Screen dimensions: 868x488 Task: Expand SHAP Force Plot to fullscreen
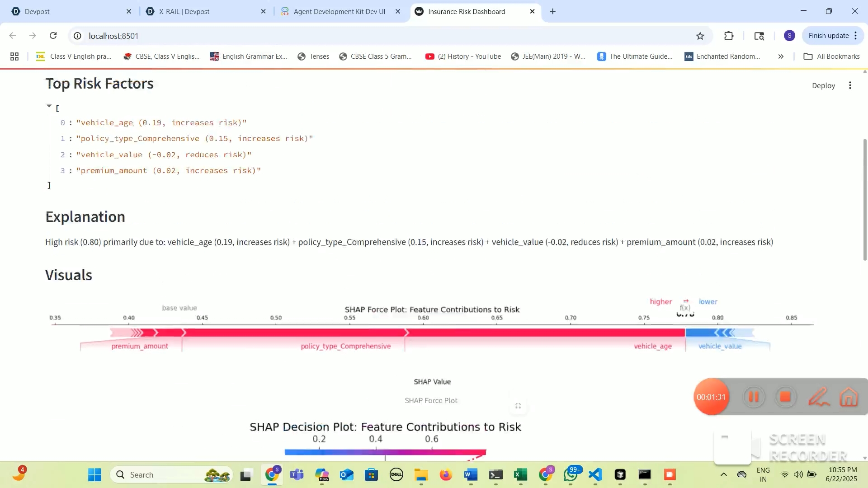tap(518, 406)
